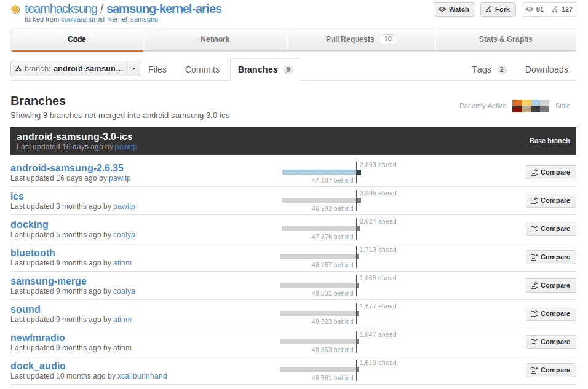Compare the dock_audio branch

click(x=550, y=371)
